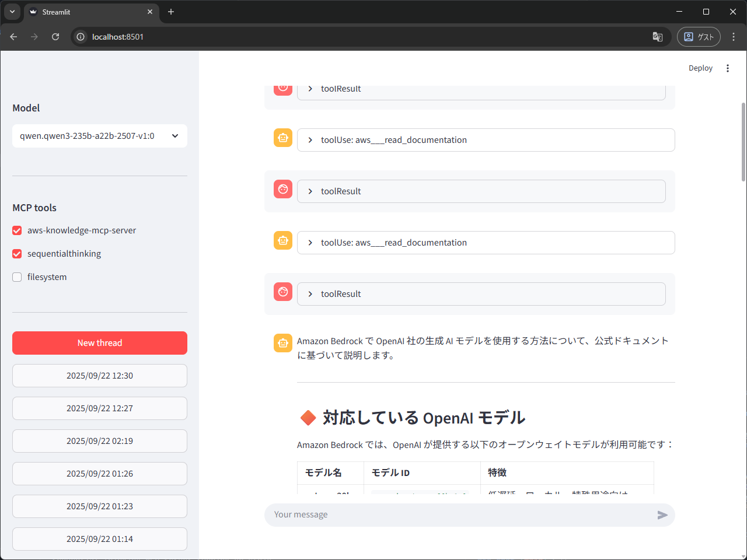Image resolution: width=747 pixels, height=560 pixels.
Task: Open the translate page icon
Action: coord(658,37)
